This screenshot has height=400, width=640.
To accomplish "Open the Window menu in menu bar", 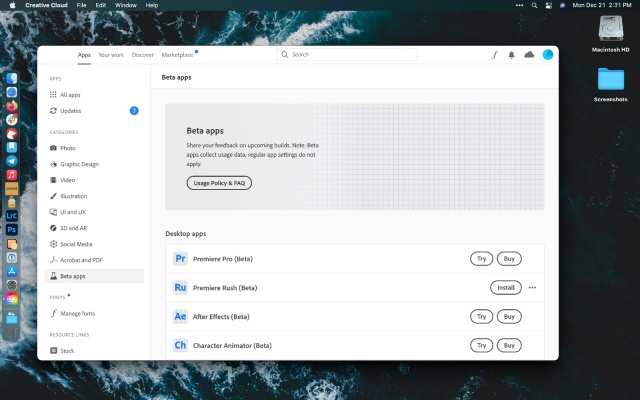I will click(126, 5).
